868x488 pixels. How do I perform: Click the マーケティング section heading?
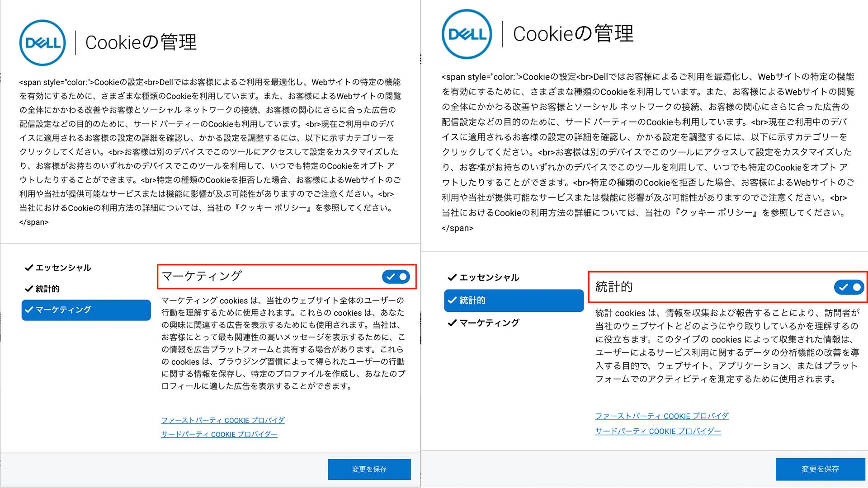202,276
